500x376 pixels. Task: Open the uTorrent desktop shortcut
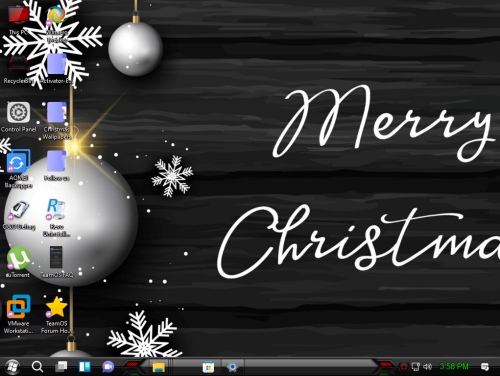tap(18, 262)
